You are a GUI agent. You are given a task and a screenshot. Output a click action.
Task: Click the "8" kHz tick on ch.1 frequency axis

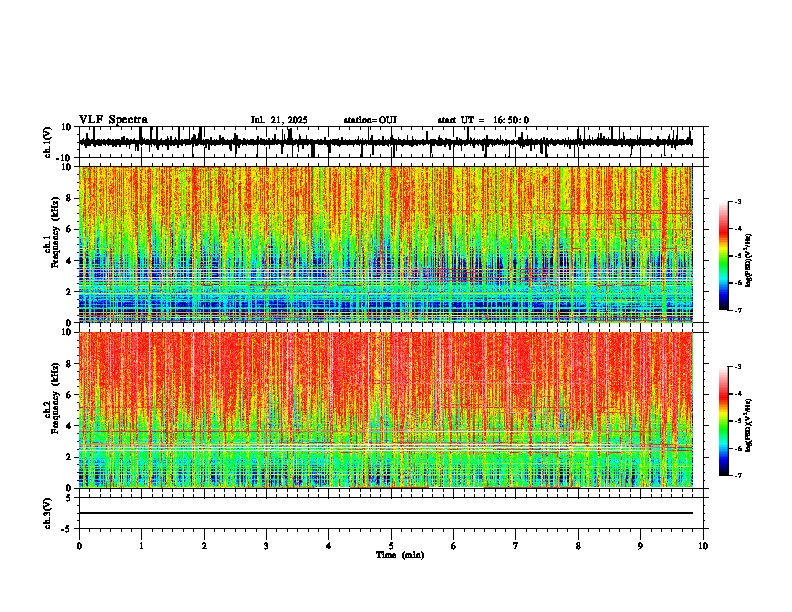click(69, 198)
